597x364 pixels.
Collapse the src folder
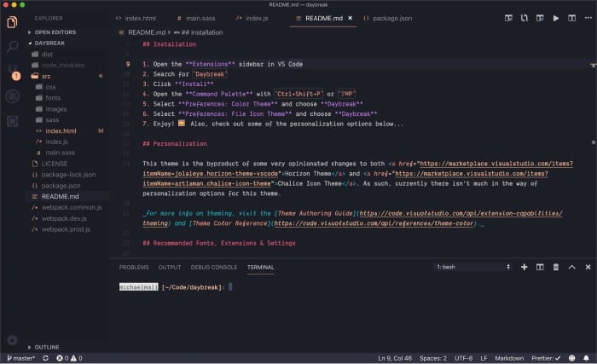41,76
